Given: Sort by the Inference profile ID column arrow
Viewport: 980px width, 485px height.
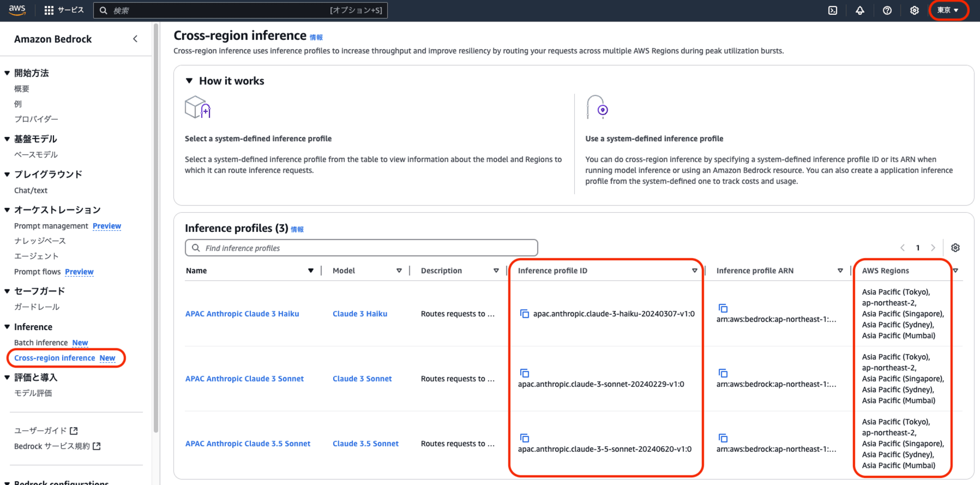Looking at the screenshot, I should (x=694, y=271).
